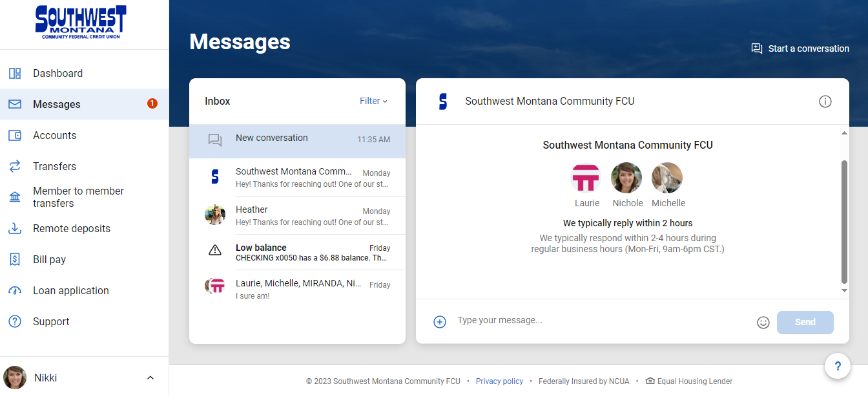
Task: Open New conversation at 11:35 AM
Action: pos(297,141)
